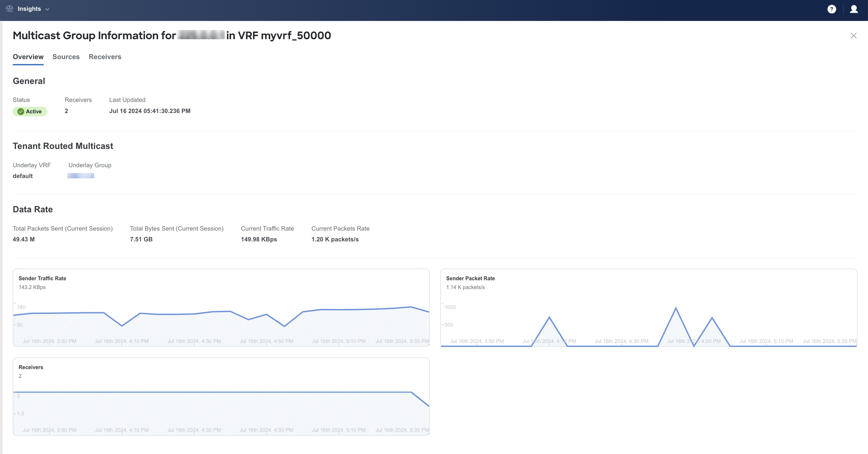Click the Total Bytes Sent (Current Session) label
This screenshot has width=868, height=454.
(x=177, y=229)
